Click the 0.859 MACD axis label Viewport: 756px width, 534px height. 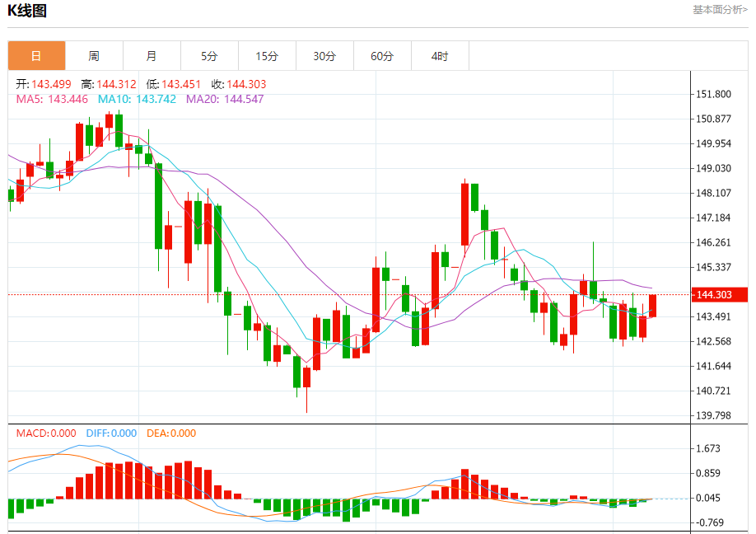(x=707, y=473)
